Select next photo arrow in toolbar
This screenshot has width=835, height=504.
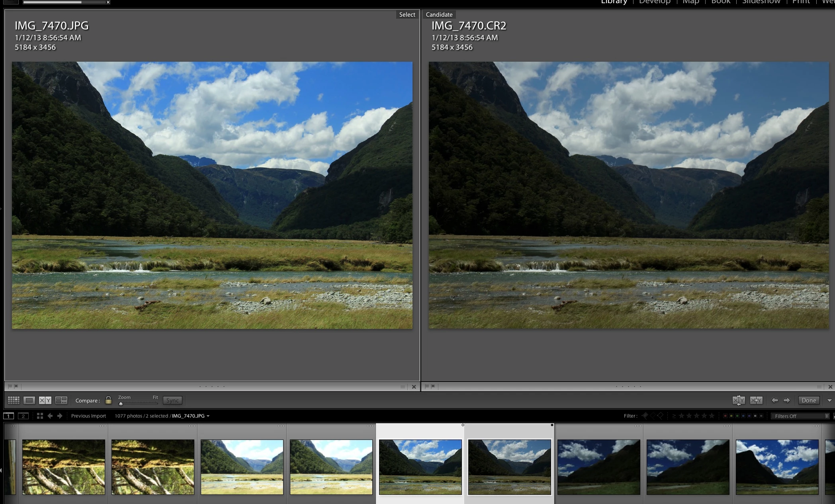tap(787, 400)
